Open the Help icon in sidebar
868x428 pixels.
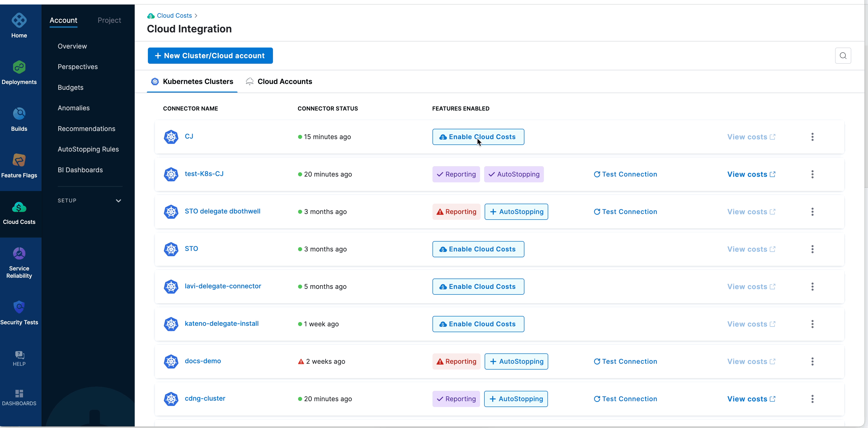tap(19, 355)
